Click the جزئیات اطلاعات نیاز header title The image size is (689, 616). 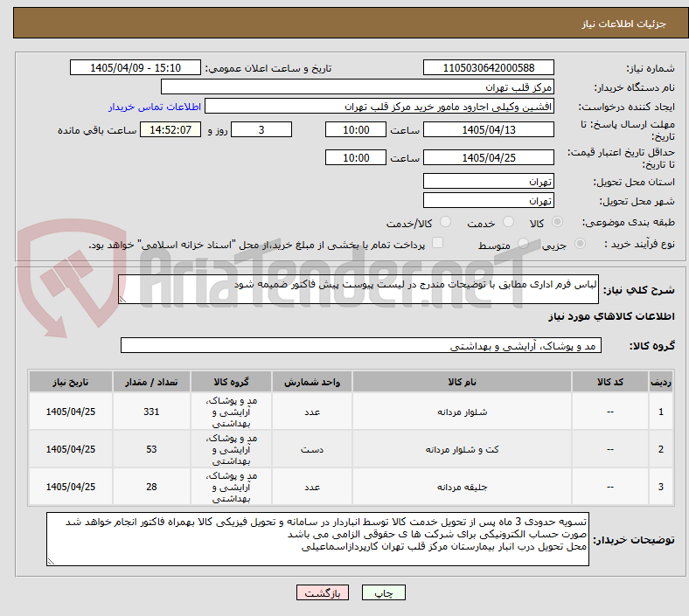(624, 24)
